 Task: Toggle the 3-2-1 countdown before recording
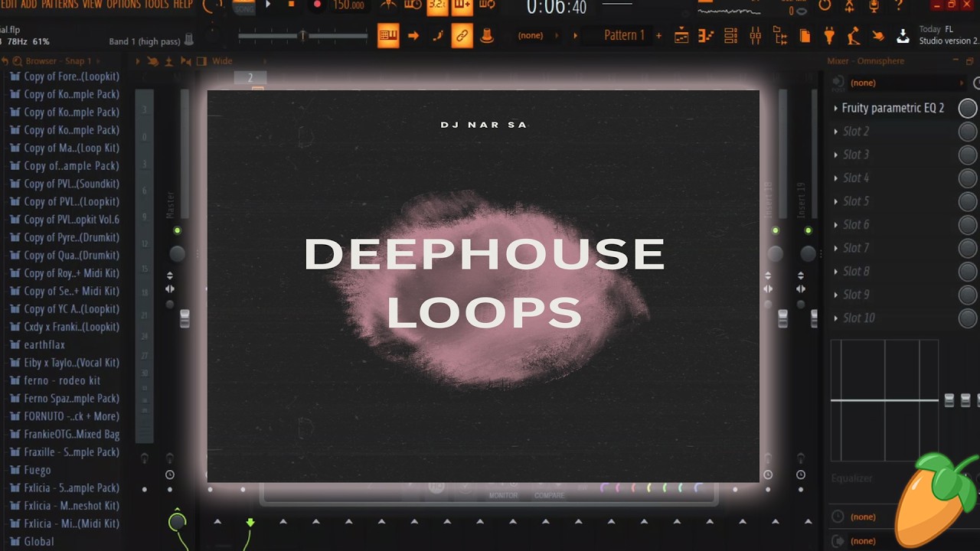437,6
